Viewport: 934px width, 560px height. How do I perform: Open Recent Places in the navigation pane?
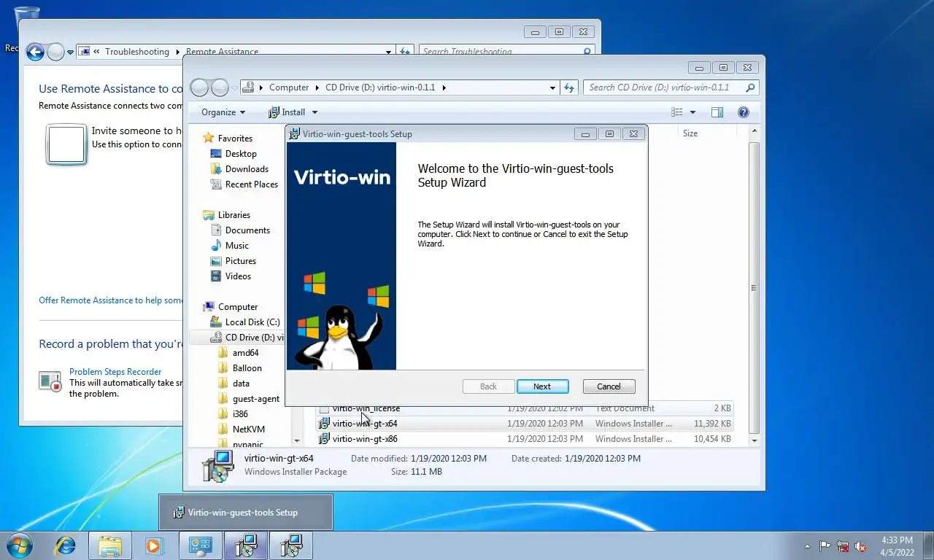coord(251,184)
